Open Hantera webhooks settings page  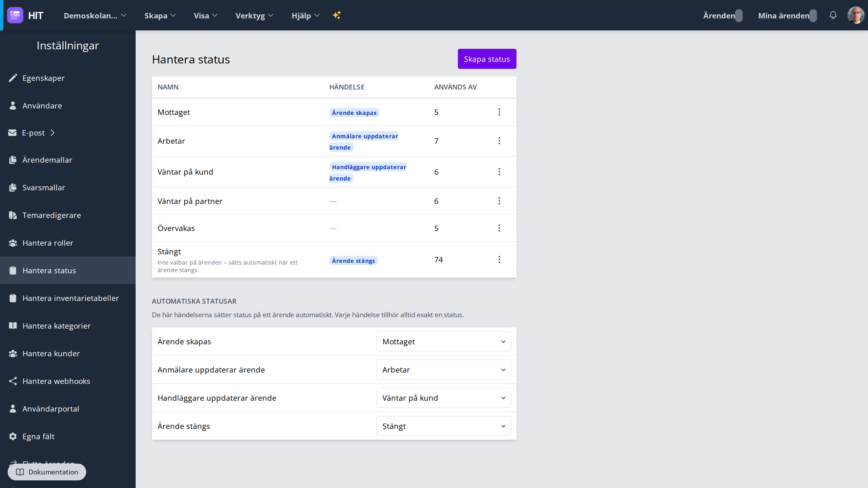click(68, 381)
